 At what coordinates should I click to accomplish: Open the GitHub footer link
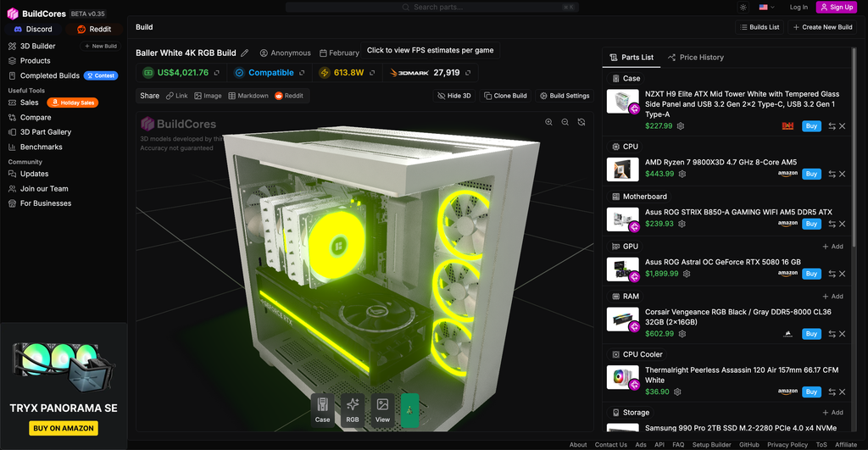coord(749,445)
